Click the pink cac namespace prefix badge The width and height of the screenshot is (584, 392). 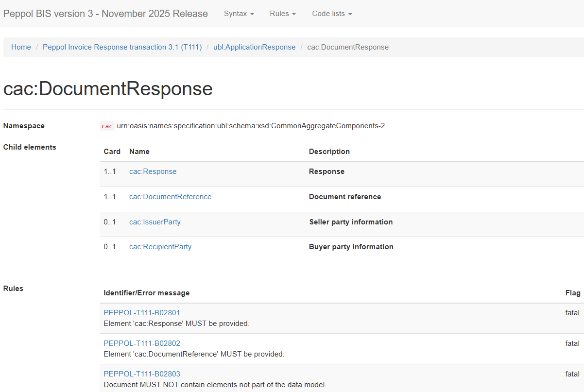pyautogui.click(x=107, y=126)
